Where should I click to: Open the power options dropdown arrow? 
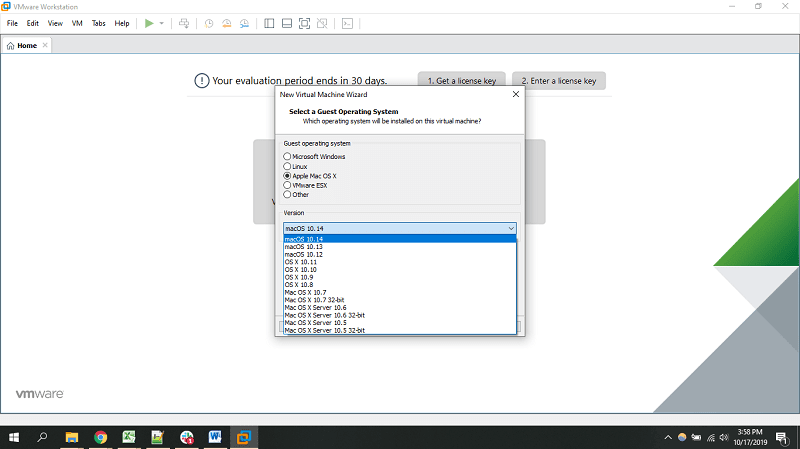coord(162,23)
